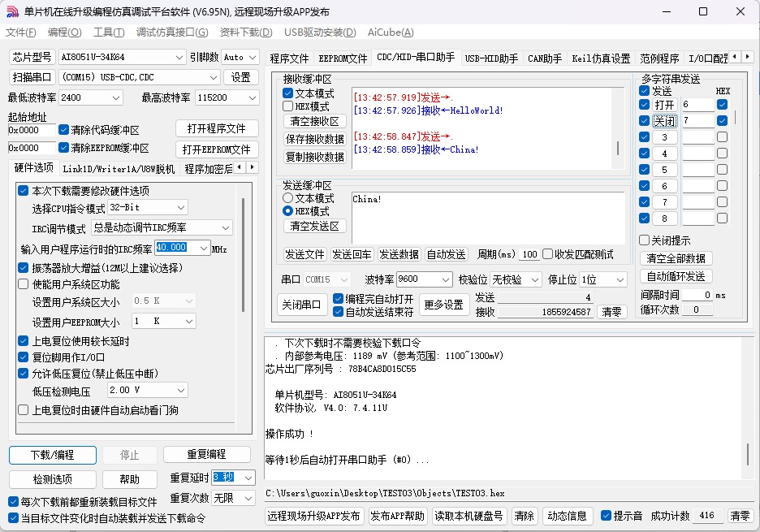Click right arrow of hardware options tab strip
760x532 pixels.
coord(252,167)
